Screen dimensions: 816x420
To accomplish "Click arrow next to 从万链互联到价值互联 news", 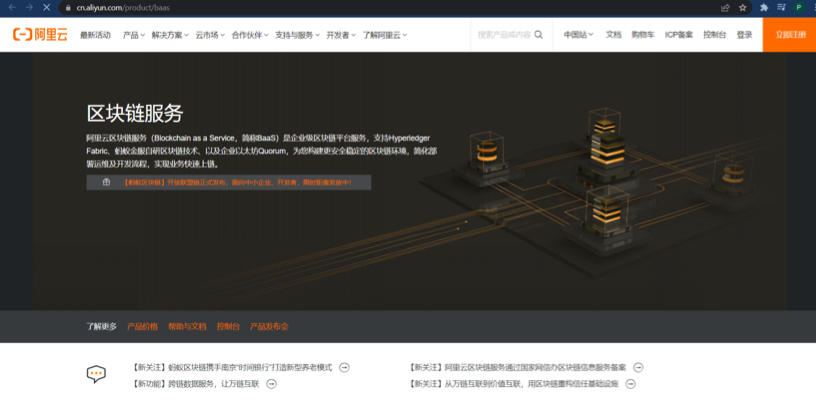I will point(630,384).
